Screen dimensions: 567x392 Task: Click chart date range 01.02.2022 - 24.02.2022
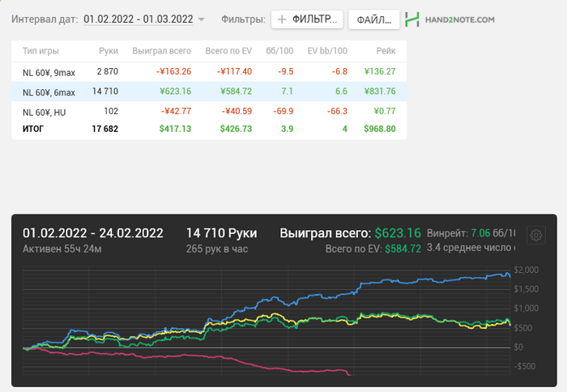coord(93,233)
